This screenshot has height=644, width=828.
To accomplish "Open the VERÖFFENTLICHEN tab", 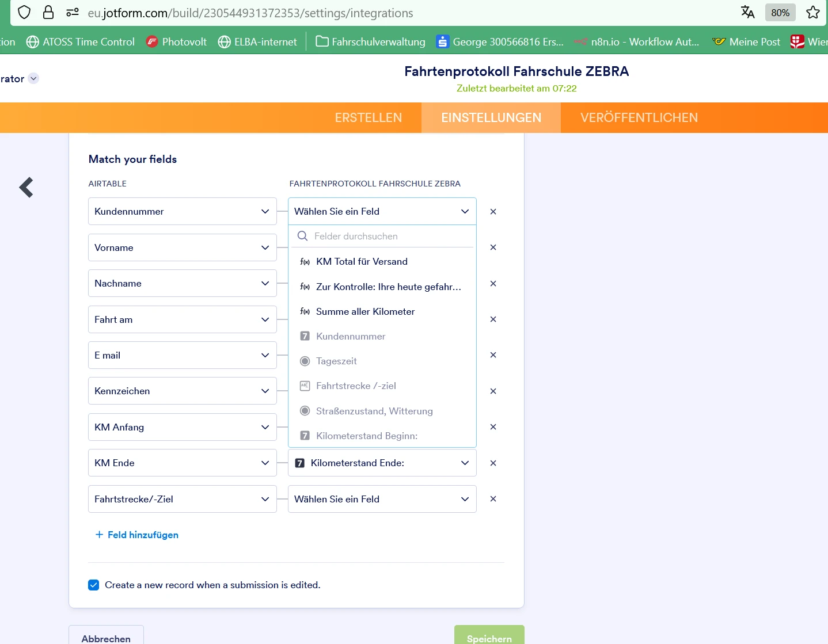I will 639,117.
